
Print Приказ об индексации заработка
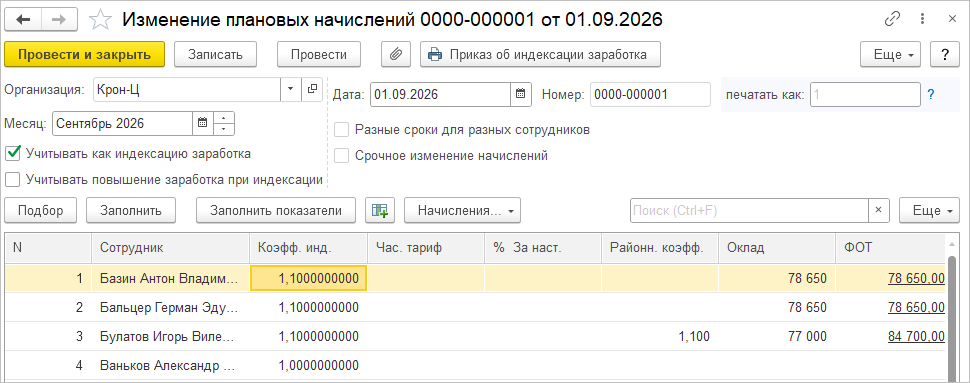pyautogui.click(x=541, y=54)
